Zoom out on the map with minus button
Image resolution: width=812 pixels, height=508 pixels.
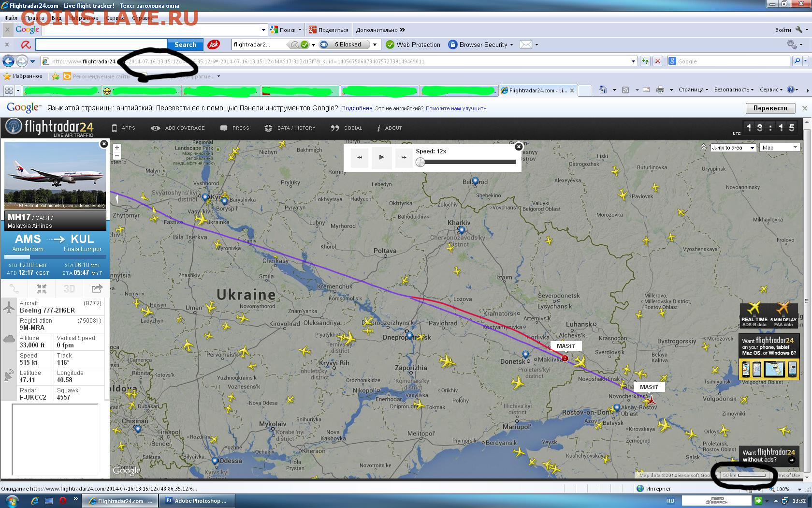(x=117, y=156)
